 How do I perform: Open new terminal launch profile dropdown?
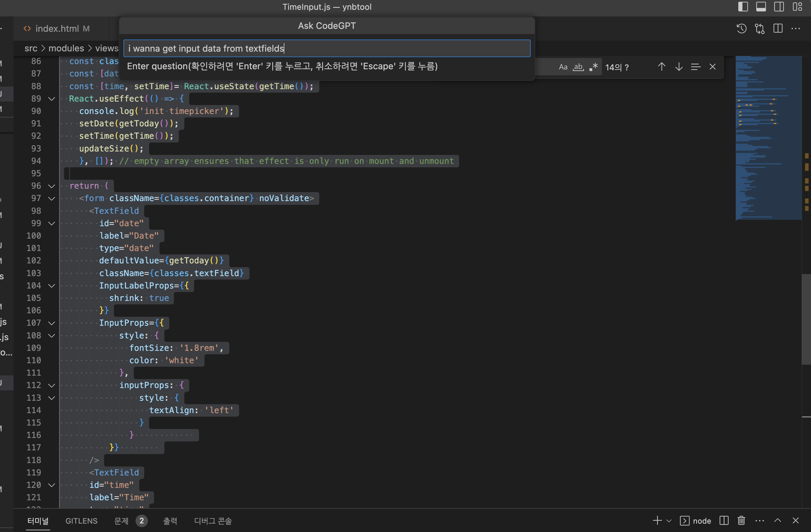click(669, 521)
